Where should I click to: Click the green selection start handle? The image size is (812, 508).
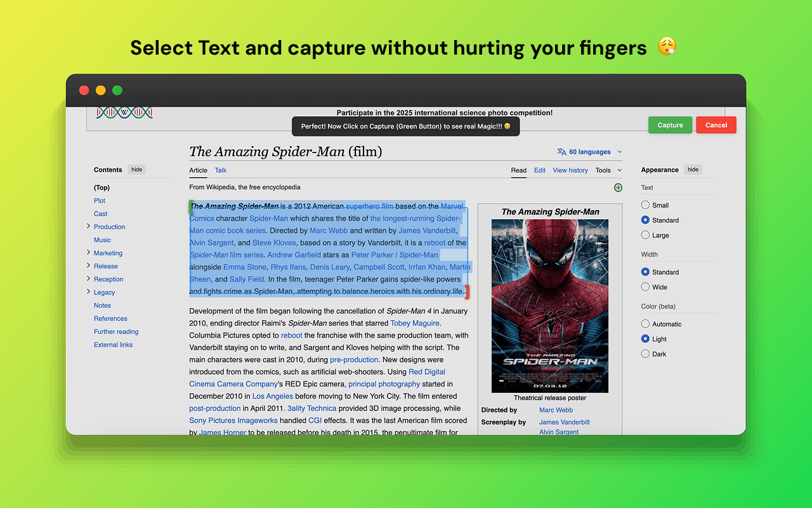[191, 207]
